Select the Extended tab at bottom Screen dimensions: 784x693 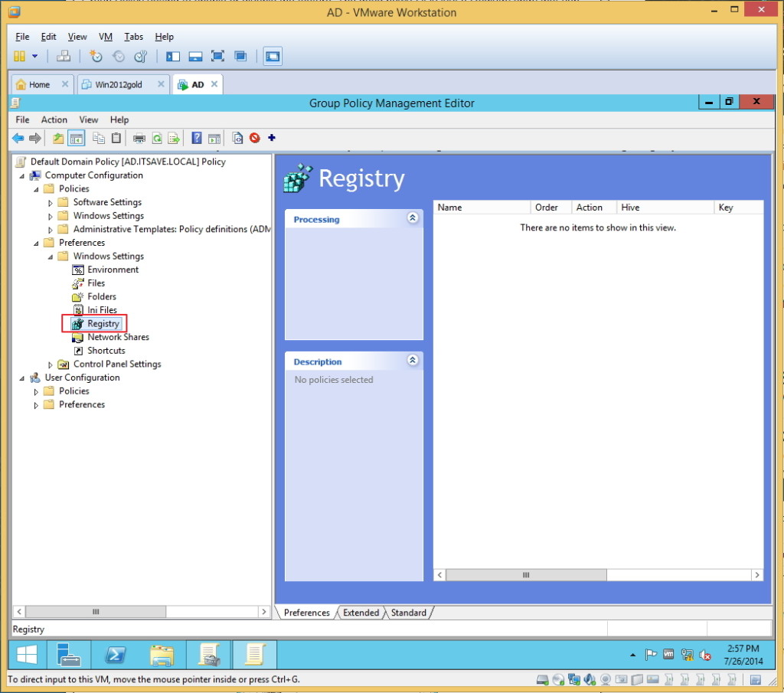point(361,613)
